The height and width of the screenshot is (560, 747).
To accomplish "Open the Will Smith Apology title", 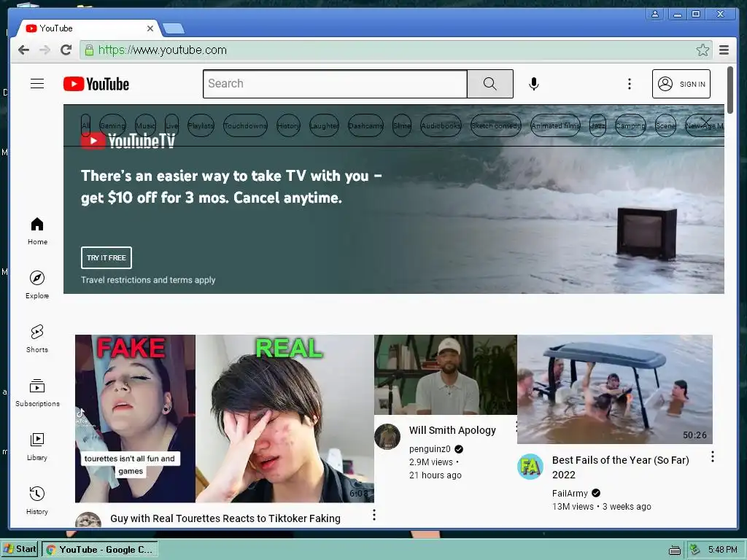I will click(452, 430).
